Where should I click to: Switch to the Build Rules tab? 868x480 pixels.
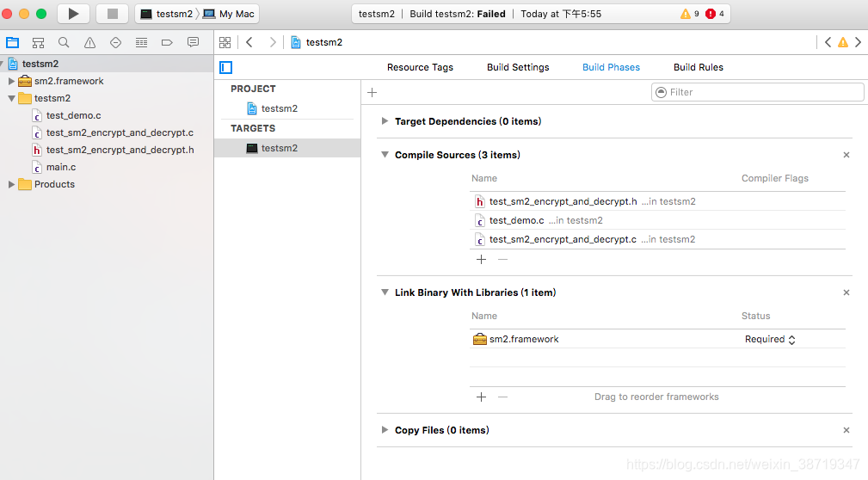point(698,67)
